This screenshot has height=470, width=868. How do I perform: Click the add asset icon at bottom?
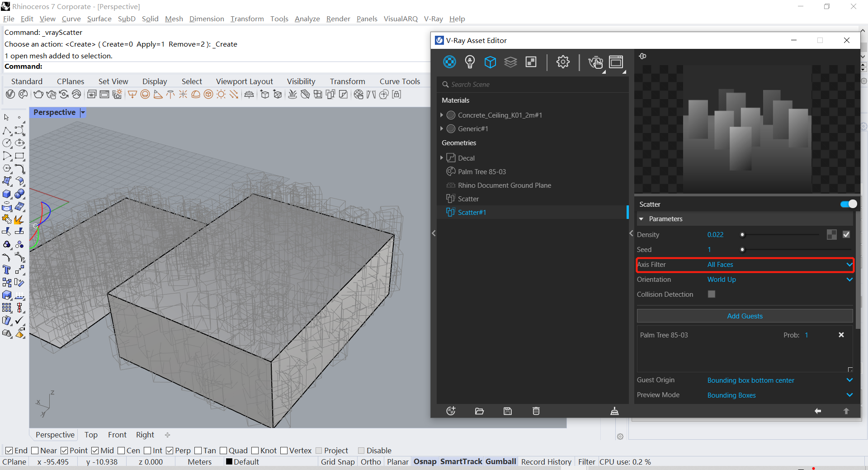tap(451, 411)
